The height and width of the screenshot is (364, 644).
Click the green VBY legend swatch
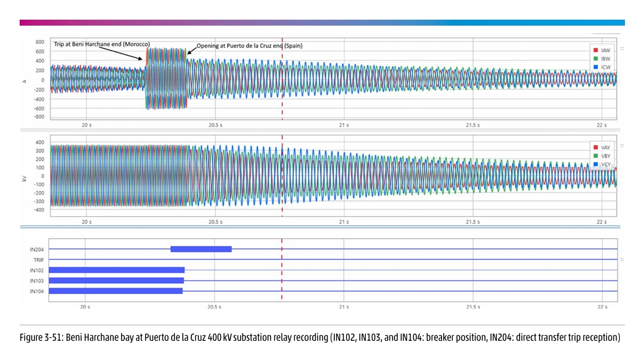595,155
